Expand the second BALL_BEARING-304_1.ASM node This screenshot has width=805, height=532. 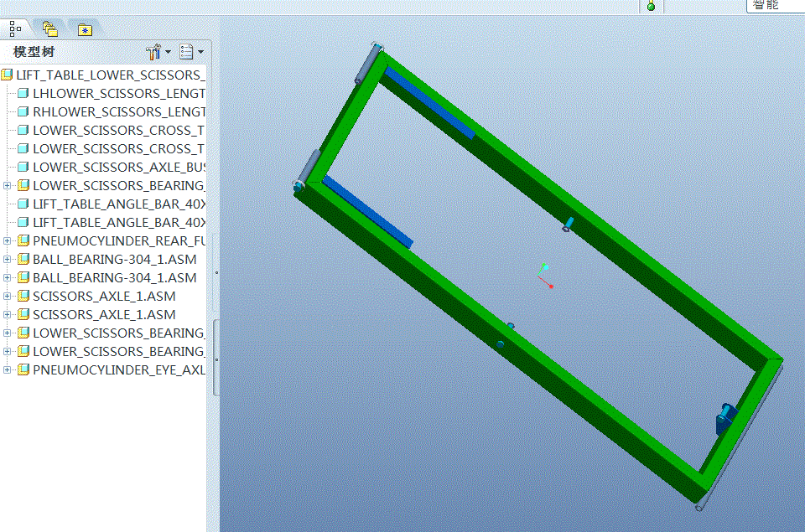click(x=8, y=277)
